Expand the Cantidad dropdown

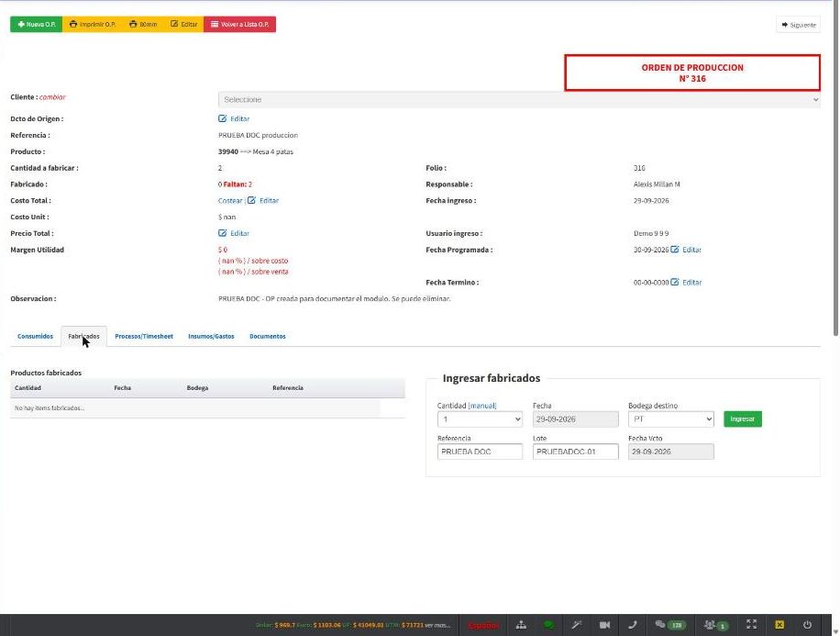click(480, 419)
